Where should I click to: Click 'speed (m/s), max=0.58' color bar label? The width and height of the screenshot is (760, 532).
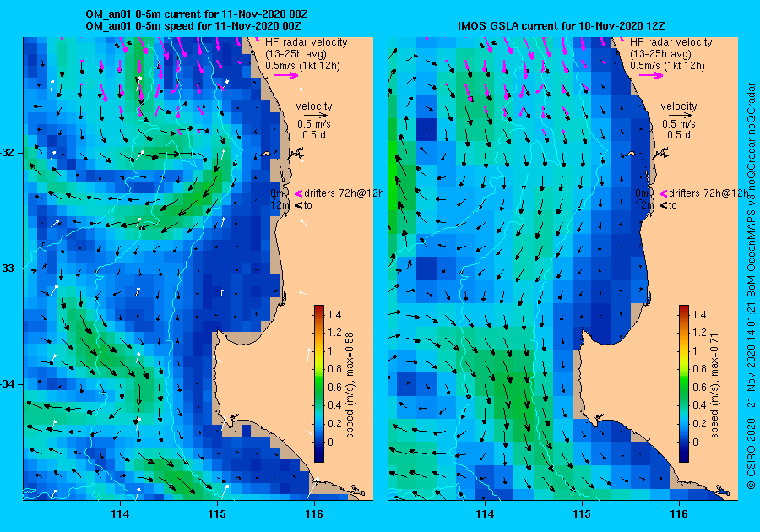click(x=350, y=385)
